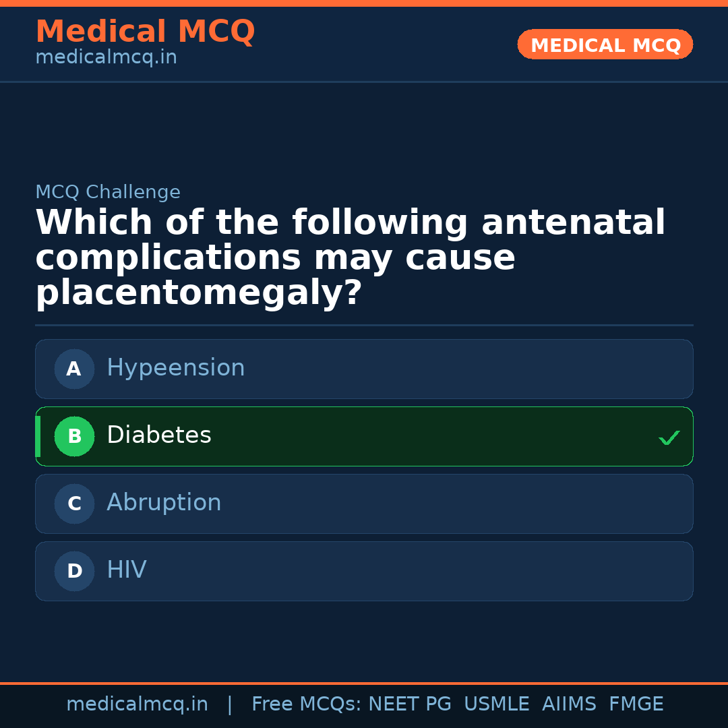Click the green letter B circle badge
728x728 pixels.
coord(74,436)
